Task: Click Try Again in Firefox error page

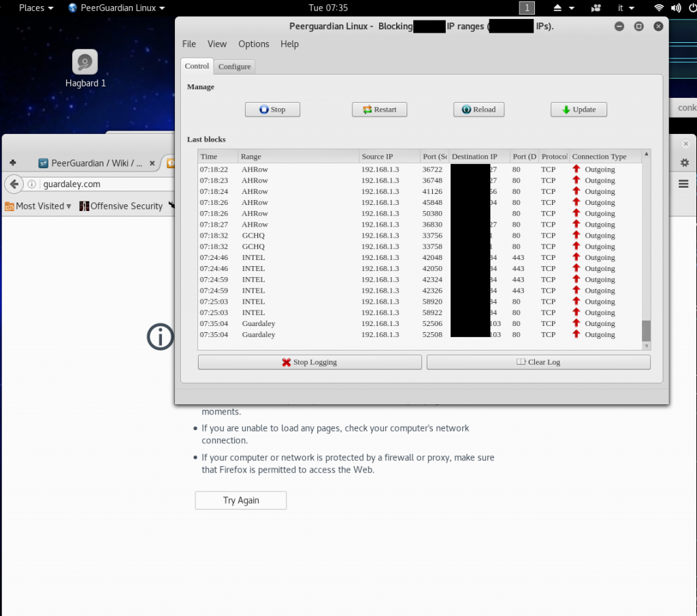Action: click(240, 500)
